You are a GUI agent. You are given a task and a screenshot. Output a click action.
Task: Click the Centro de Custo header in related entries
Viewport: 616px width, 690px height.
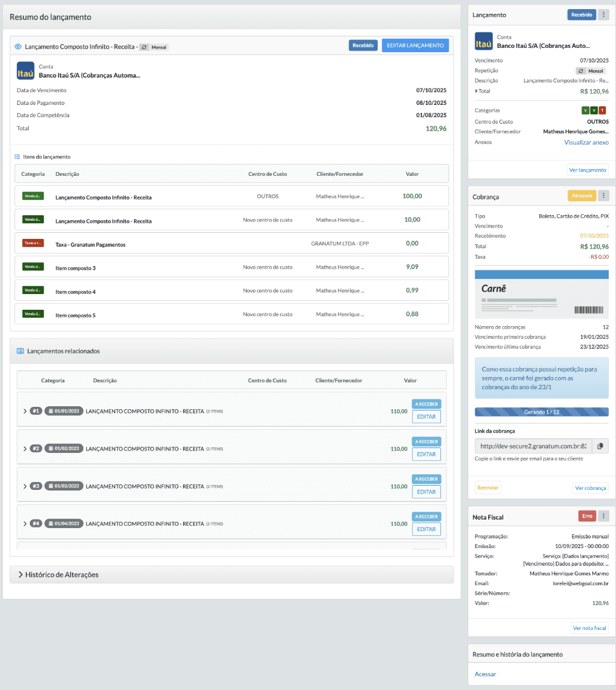tap(267, 381)
